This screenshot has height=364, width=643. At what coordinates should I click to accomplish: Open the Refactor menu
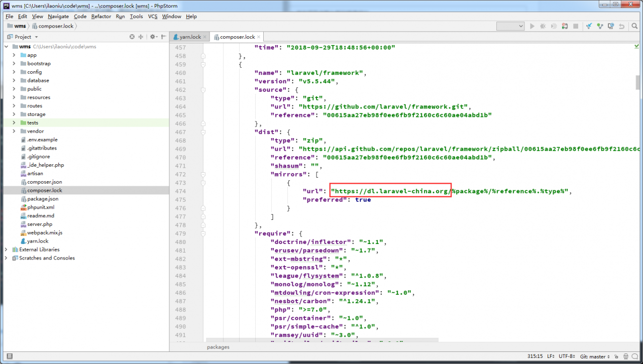tap(101, 16)
